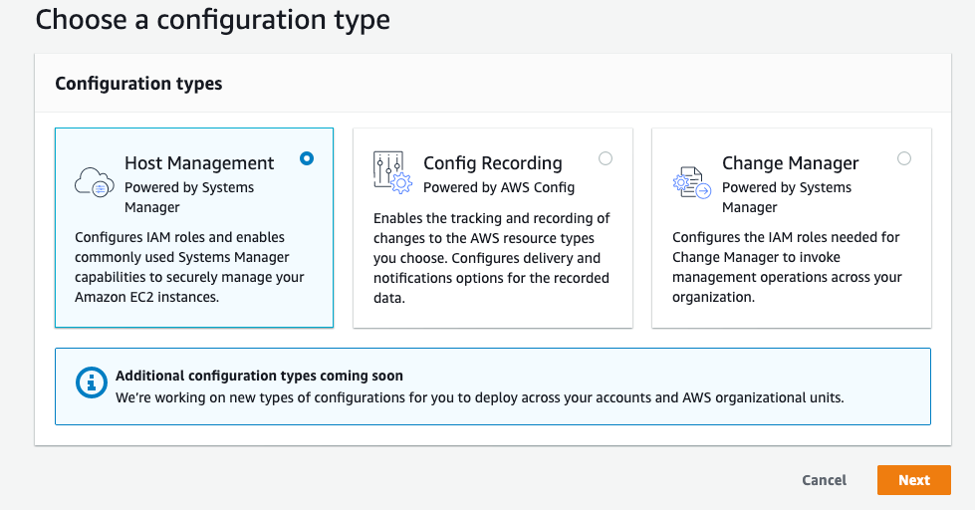Click 'Powered by Systems Manager' under Host Management

point(189,197)
